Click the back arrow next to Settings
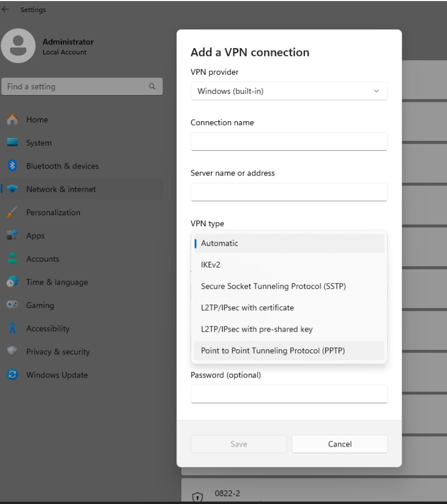The height and width of the screenshot is (504, 447). [x=5, y=9]
